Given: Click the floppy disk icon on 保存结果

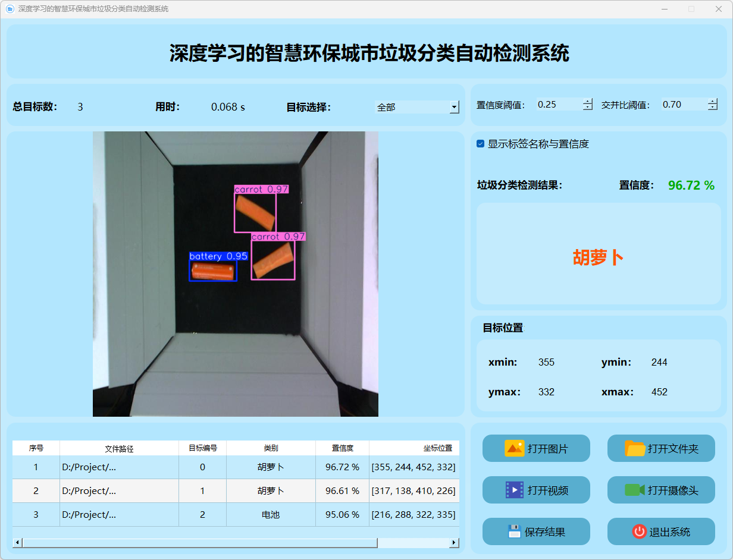Looking at the screenshot, I should (x=514, y=531).
